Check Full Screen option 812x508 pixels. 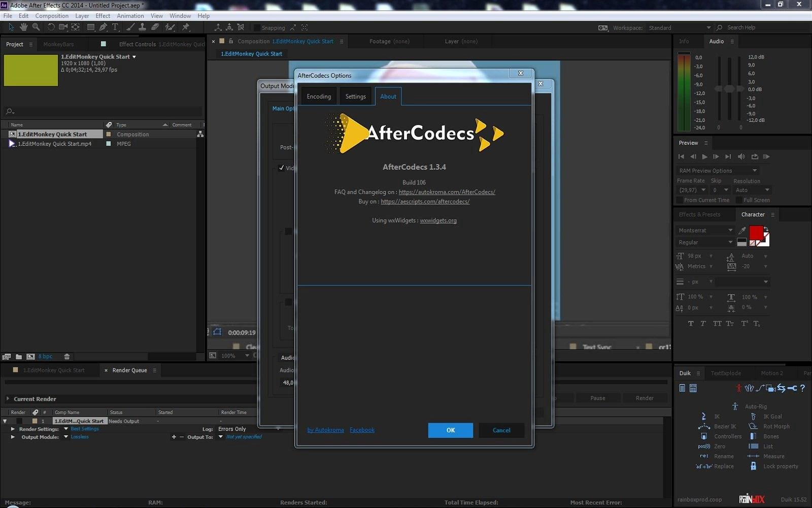point(739,200)
